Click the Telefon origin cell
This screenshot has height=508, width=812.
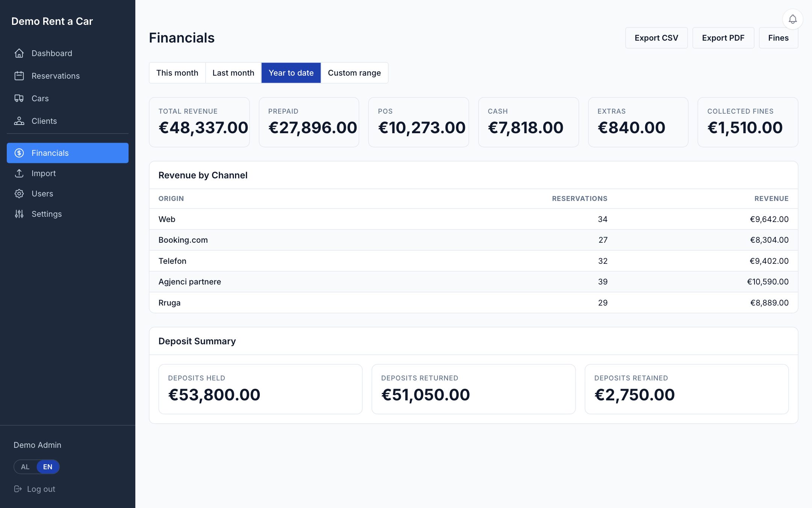(173, 261)
